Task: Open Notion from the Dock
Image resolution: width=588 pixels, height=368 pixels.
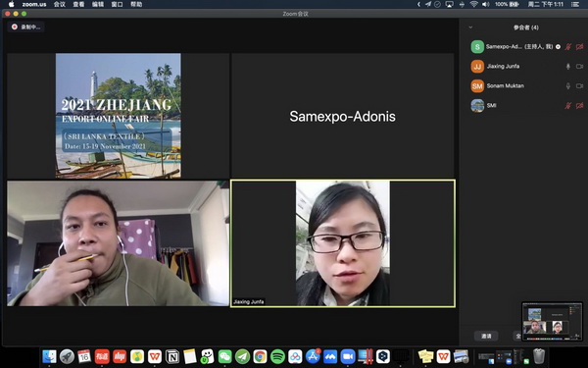Action: pyautogui.click(x=172, y=356)
